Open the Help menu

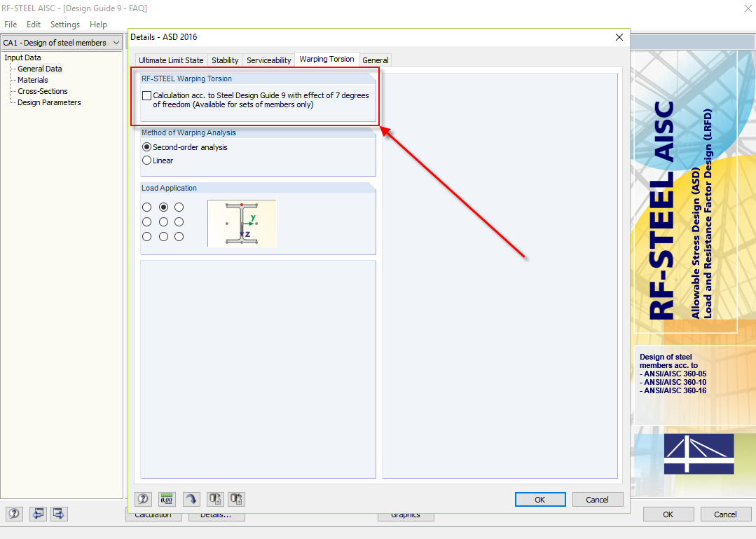(98, 24)
